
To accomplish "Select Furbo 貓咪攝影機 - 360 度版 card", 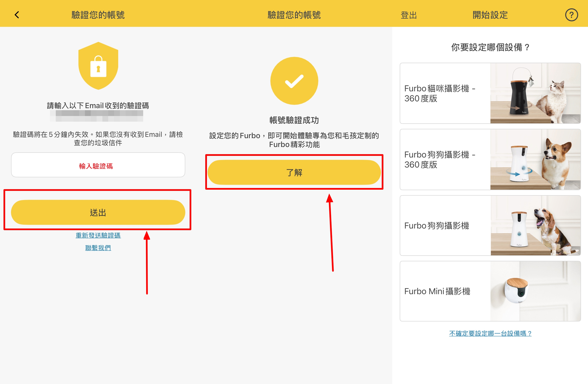I will (x=490, y=93).
